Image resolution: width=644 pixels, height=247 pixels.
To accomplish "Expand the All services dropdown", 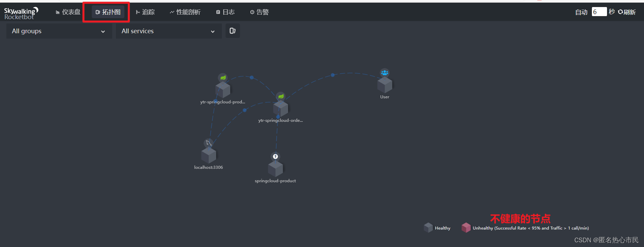I will tap(169, 31).
